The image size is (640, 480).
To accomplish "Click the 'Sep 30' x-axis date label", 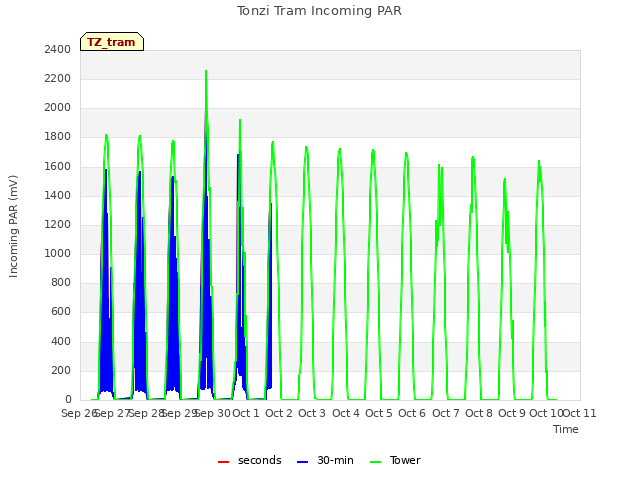I will [x=213, y=413].
